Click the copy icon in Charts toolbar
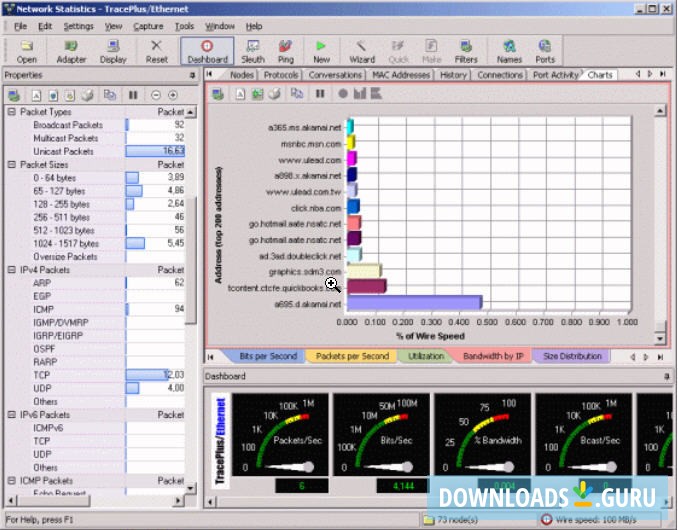 tap(297, 93)
